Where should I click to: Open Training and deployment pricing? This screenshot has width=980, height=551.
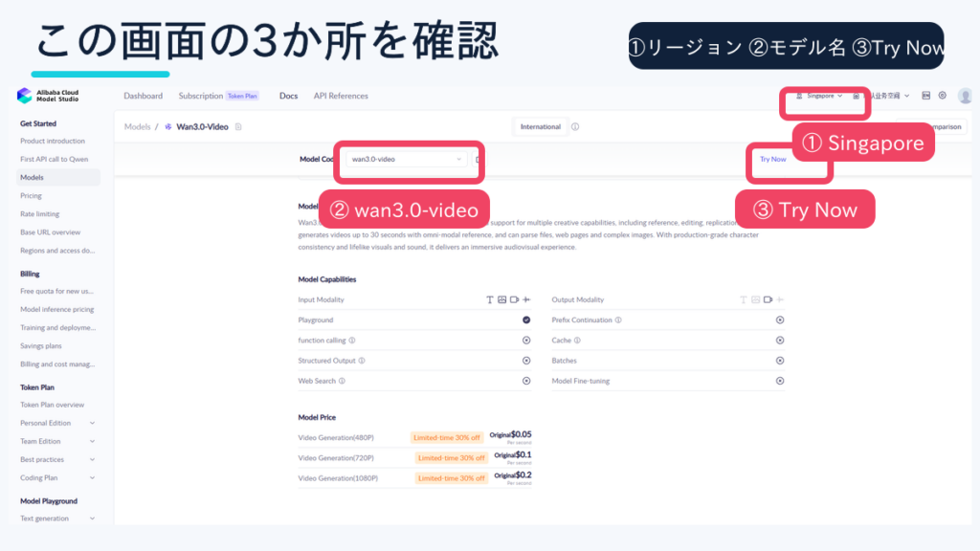pyautogui.click(x=57, y=327)
